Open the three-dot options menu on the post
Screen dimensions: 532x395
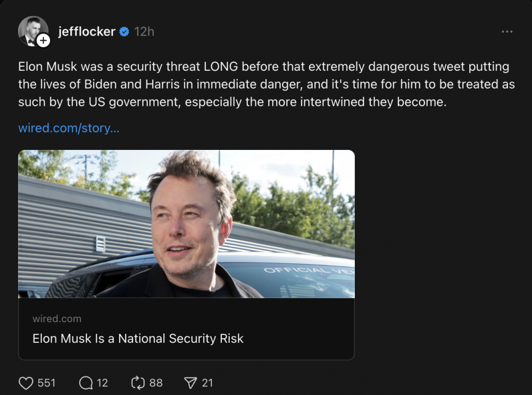[x=506, y=31]
